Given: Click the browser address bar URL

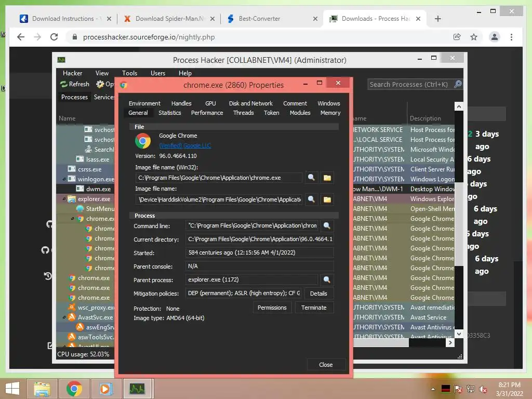Looking at the screenshot, I should coord(149,37).
